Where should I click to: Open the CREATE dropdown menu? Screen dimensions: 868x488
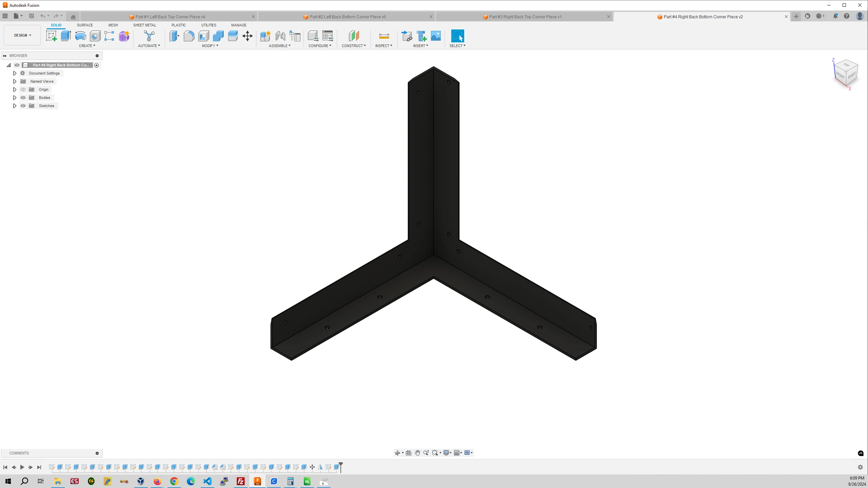tap(87, 46)
